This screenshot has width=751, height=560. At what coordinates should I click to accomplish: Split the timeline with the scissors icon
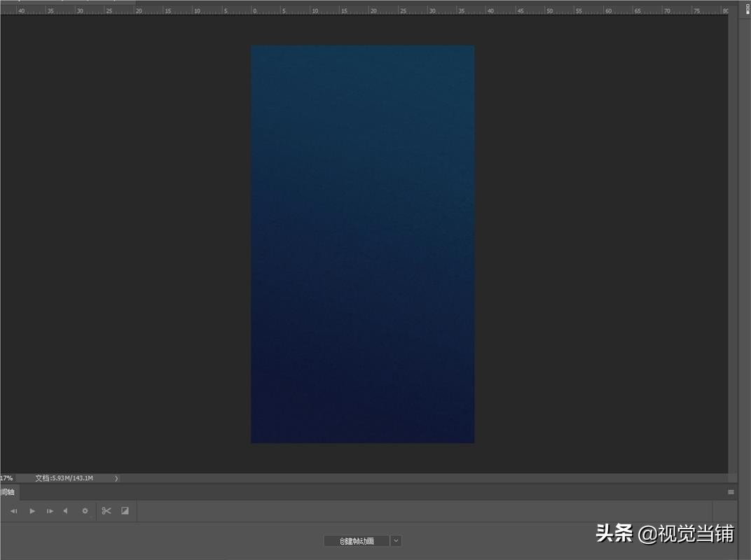pos(106,511)
